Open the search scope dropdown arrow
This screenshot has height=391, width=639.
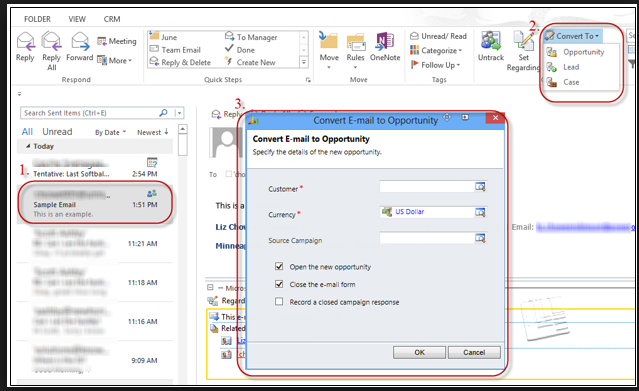pos(179,113)
